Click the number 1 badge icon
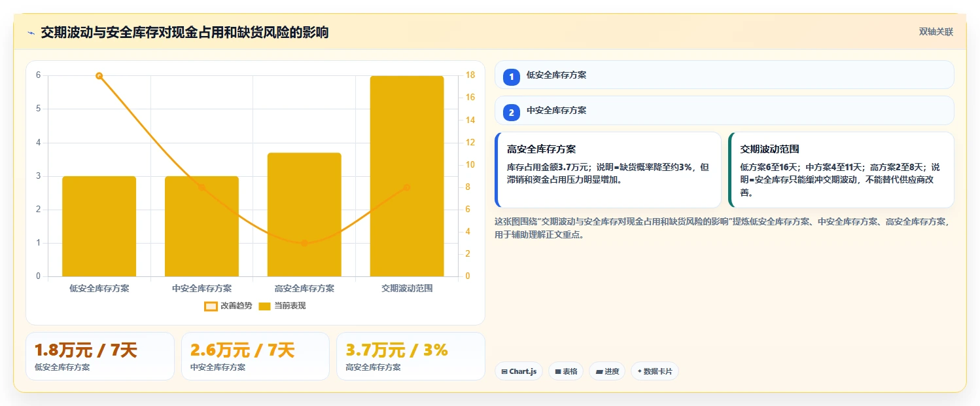Screen dimensions: 980x406 tap(512, 77)
